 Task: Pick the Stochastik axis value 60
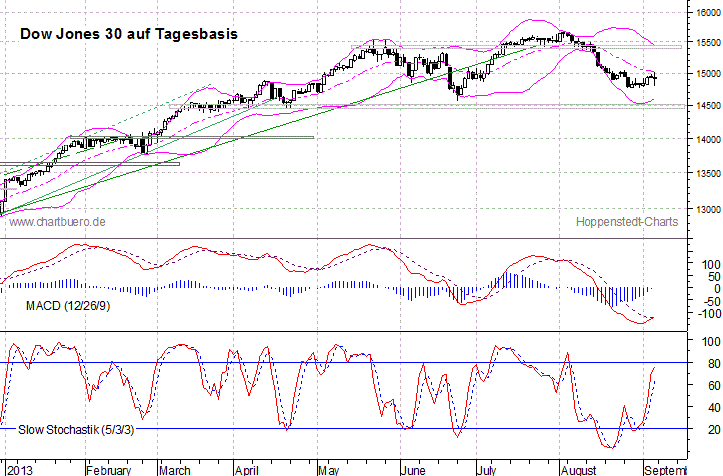pos(714,386)
